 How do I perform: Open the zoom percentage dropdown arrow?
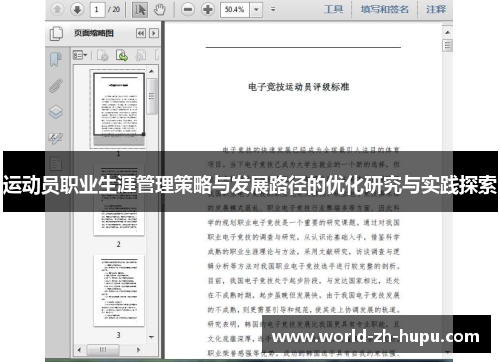coord(256,9)
